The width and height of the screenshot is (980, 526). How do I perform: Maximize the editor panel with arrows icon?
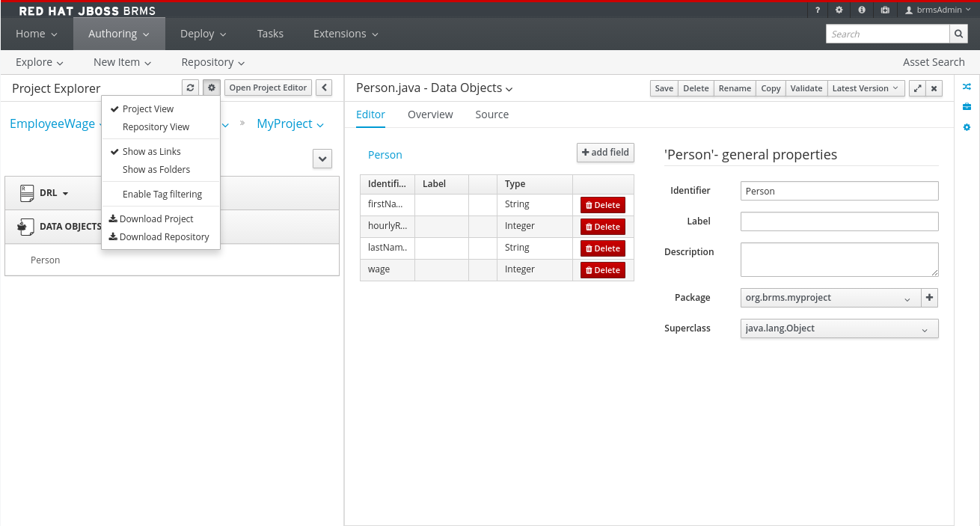[x=917, y=88]
